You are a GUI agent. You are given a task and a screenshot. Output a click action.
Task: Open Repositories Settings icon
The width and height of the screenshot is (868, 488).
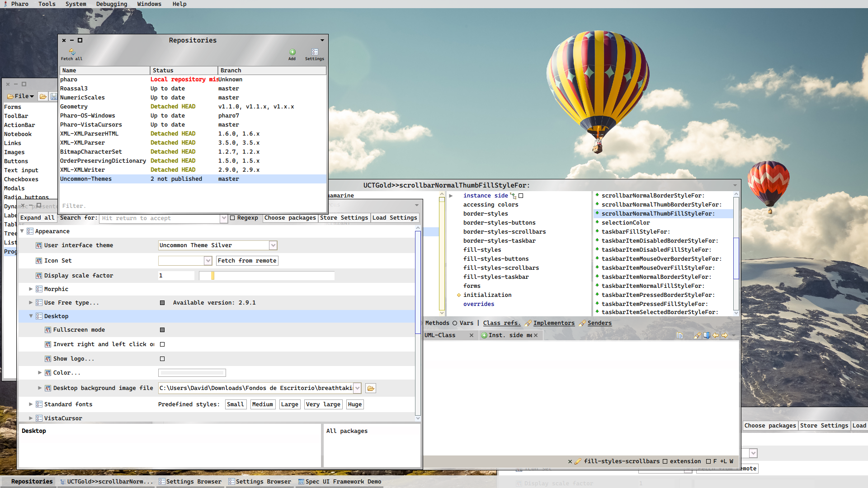[315, 52]
